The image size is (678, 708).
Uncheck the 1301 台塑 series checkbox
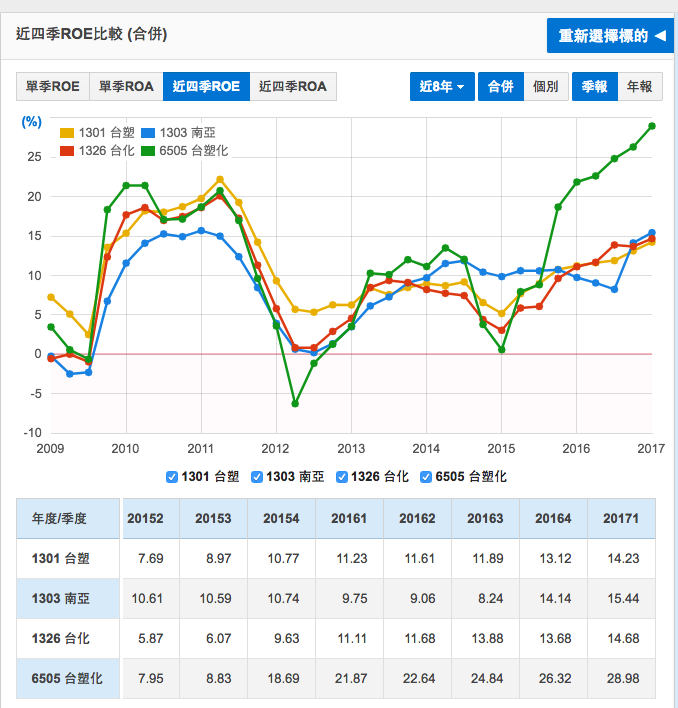[173, 477]
